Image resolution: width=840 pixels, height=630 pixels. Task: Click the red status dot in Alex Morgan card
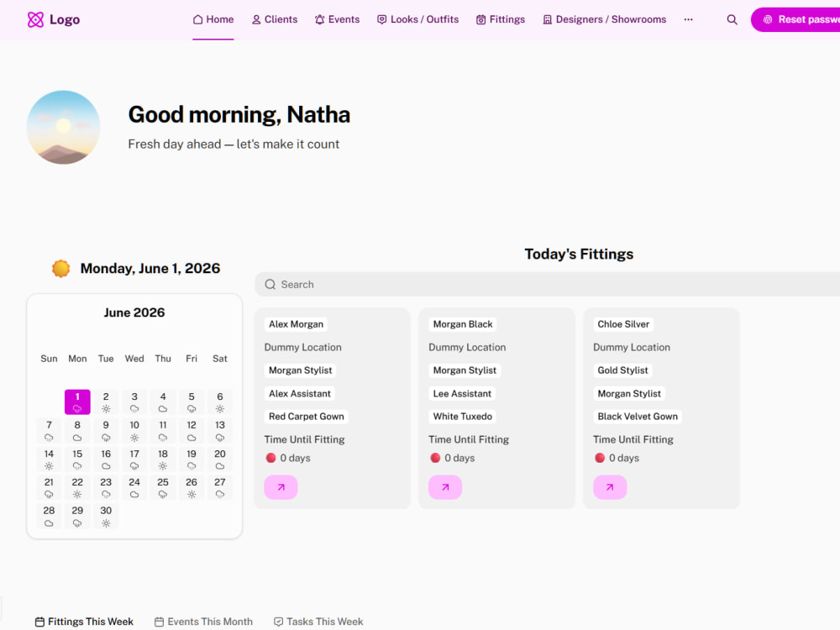pos(270,458)
